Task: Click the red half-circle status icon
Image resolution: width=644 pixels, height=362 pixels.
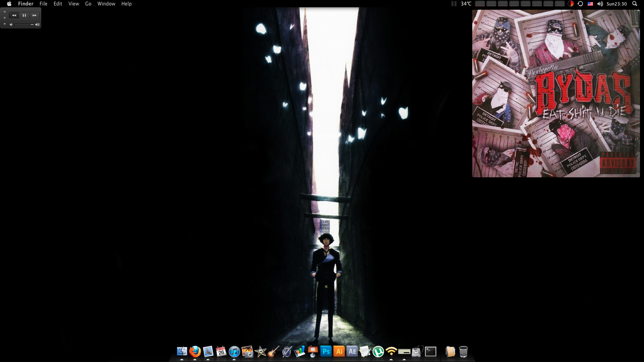Action: click(571, 4)
